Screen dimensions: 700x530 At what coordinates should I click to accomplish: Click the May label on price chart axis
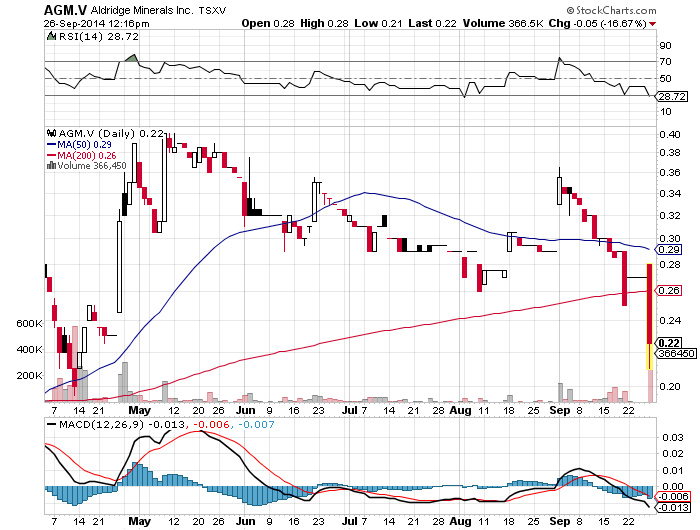(x=140, y=410)
